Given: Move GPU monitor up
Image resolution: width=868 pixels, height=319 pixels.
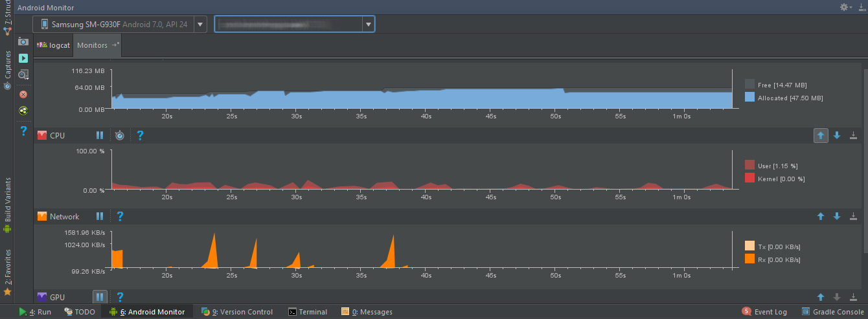Looking at the screenshot, I should 821,297.
